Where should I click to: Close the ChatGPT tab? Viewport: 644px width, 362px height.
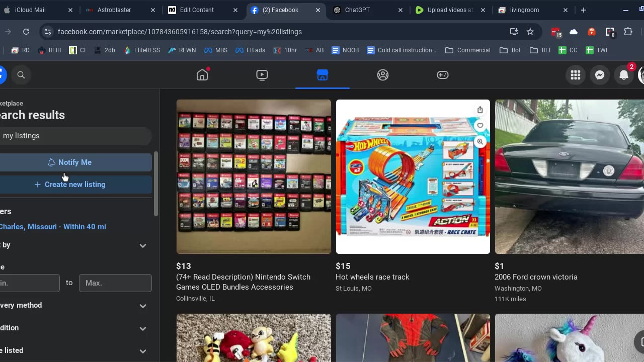click(400, 10)
